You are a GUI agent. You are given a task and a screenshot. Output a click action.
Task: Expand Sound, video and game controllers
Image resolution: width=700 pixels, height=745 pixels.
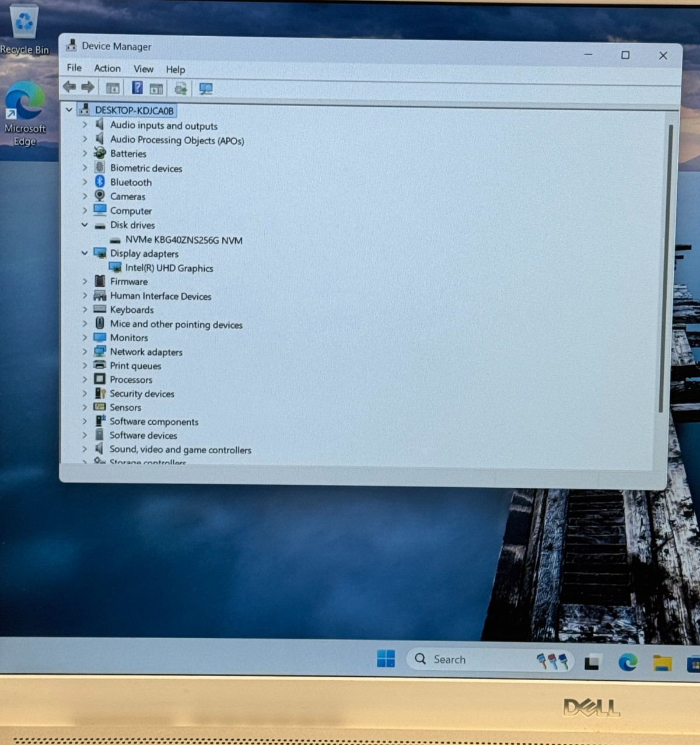85,449
